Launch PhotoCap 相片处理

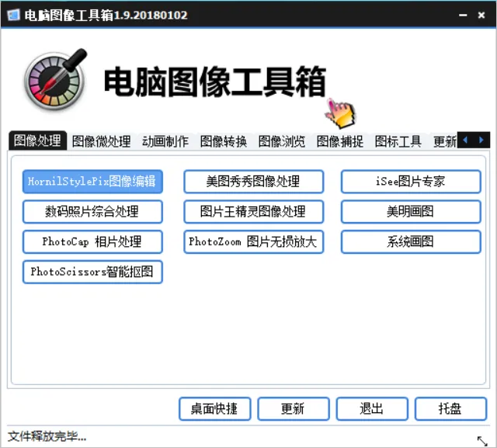92,241
